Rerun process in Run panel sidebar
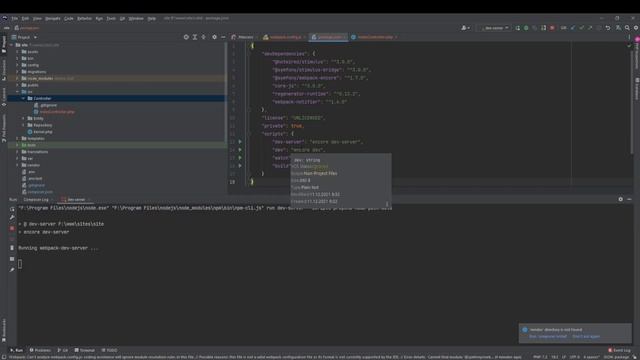This screenshot has width=640, height=360. click(x=12, y=209)
